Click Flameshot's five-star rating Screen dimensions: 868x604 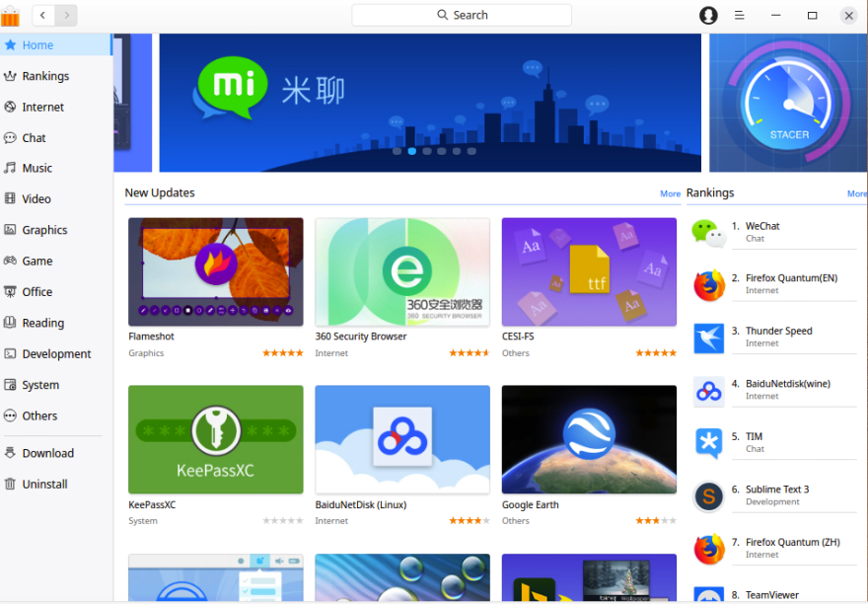tap(283, 353)
